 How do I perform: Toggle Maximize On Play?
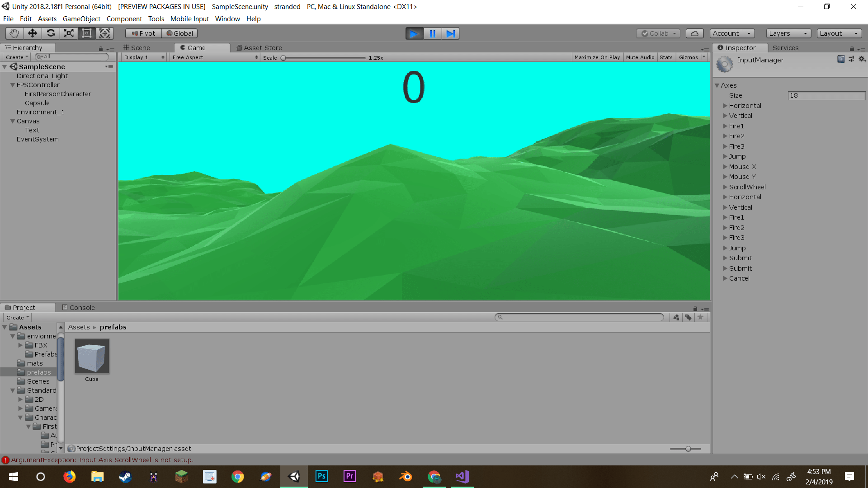597,57
